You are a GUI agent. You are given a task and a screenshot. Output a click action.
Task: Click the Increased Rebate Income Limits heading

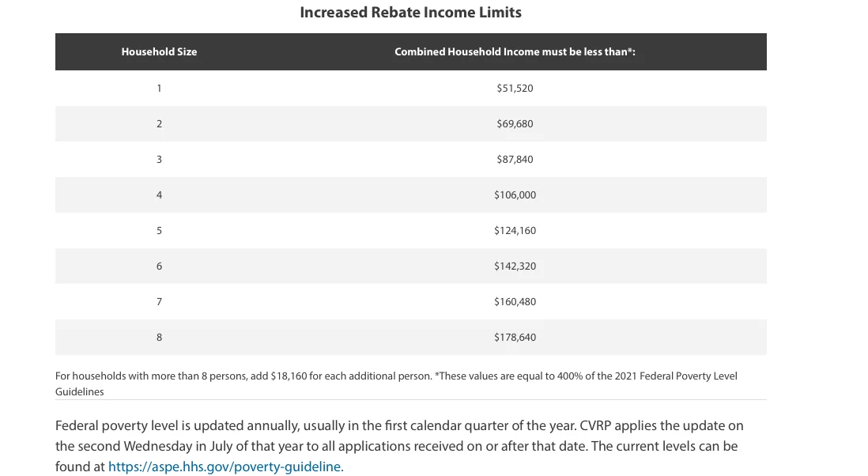(411, 12)
